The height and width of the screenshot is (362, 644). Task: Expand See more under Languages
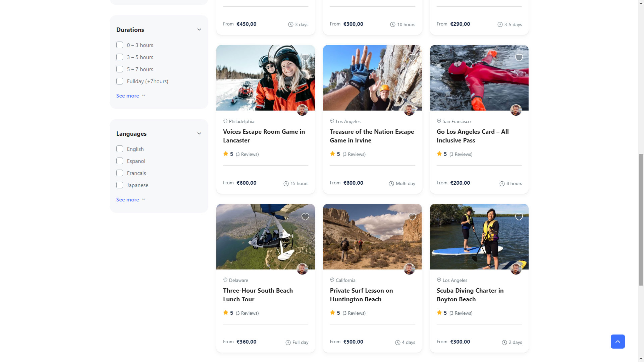[130, 199]
